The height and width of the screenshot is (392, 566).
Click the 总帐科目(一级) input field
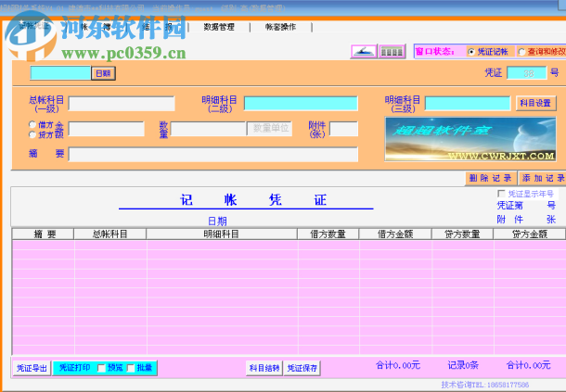pos(122,104)
